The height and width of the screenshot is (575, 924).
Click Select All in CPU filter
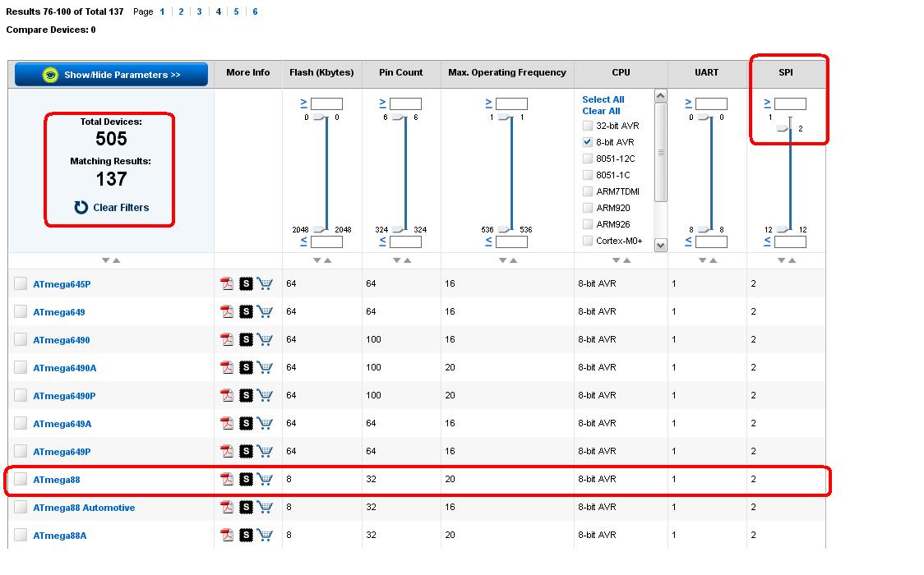point(603,99)
